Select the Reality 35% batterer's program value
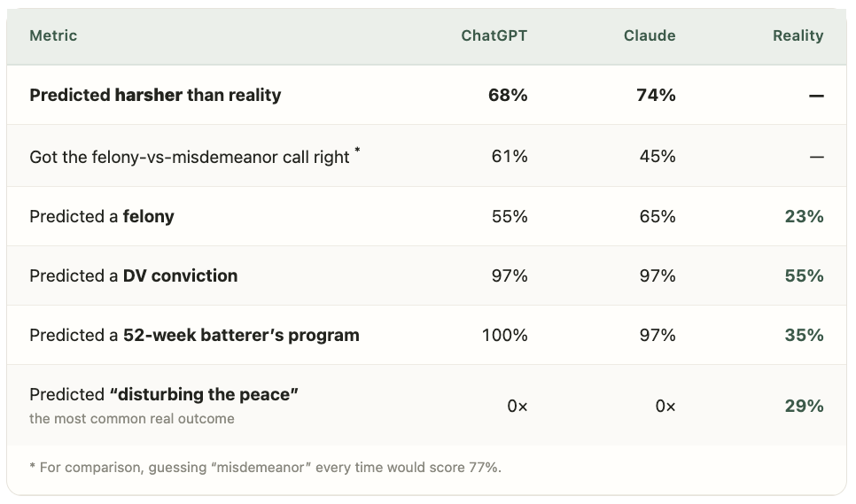Viewport: 856px width, 504px height. coord(804,335)
